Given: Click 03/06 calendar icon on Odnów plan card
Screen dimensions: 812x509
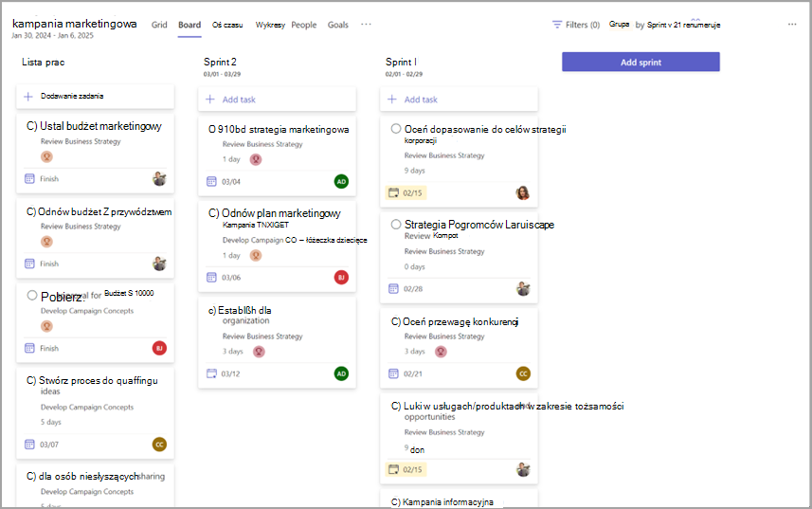Looking at the screenshot, I should tap(212, 278).
